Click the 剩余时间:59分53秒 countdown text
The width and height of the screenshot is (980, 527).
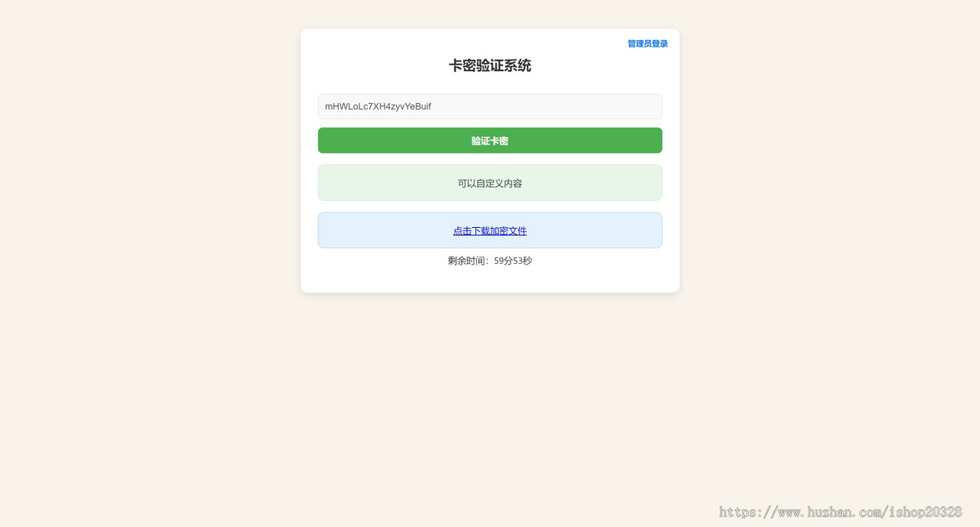tap(490, 261)
